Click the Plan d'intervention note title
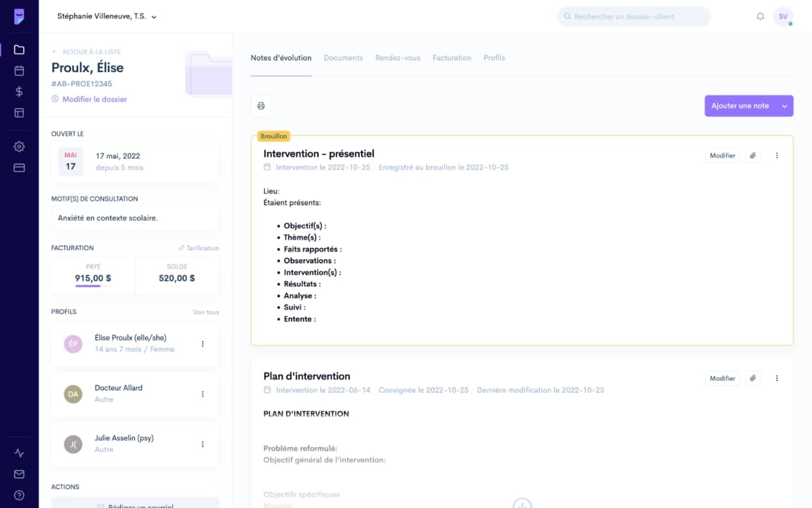This screenshot has height=508, width=812. (307, 377)
